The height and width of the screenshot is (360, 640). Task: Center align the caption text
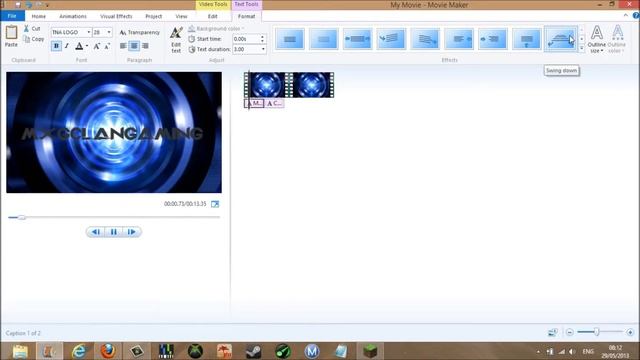coord(134,46)
